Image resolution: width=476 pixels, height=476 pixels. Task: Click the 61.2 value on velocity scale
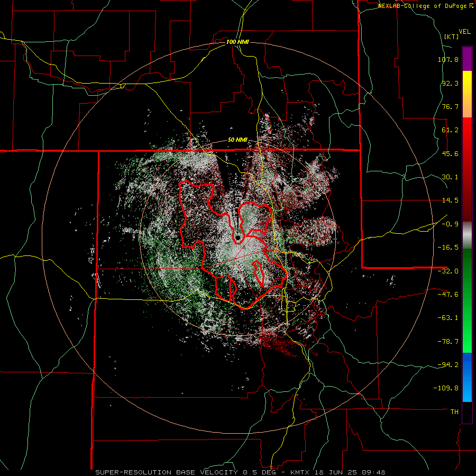(450, 130)
